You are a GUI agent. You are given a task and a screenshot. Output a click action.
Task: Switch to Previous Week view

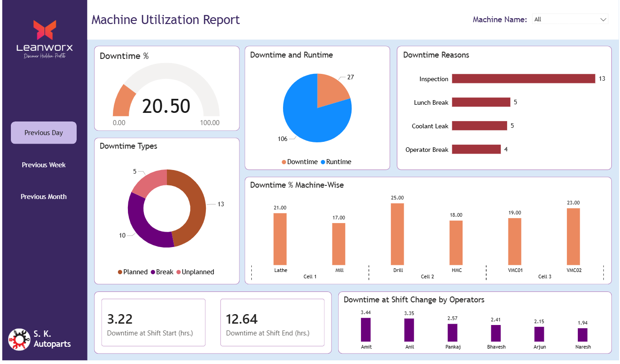coord(44,165)
